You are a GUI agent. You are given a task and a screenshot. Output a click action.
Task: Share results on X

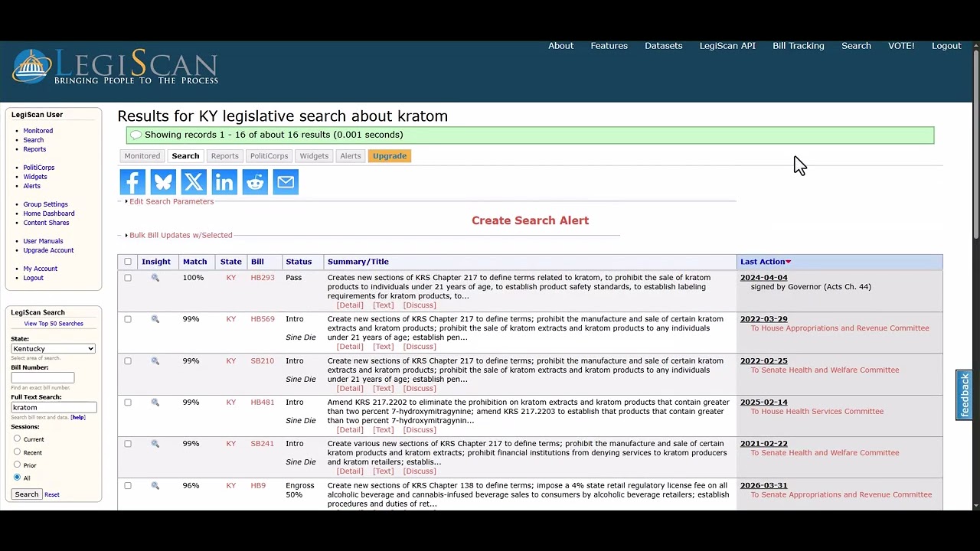194,182
